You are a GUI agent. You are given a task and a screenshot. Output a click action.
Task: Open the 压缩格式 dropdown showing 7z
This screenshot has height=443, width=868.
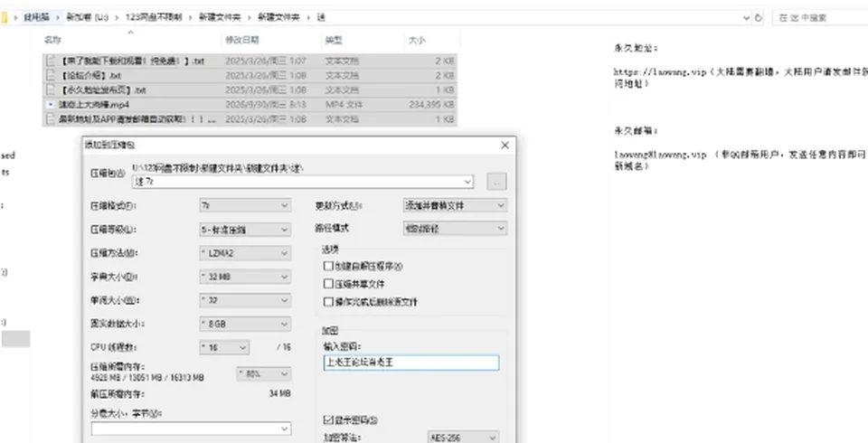click(x=245, y=205)
